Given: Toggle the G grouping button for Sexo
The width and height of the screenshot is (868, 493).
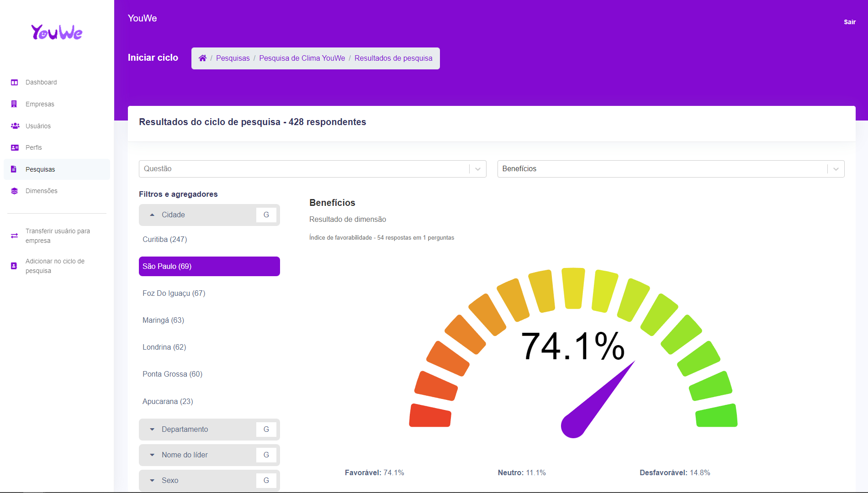Looking at the screenshot, I should tap(266, 480).
